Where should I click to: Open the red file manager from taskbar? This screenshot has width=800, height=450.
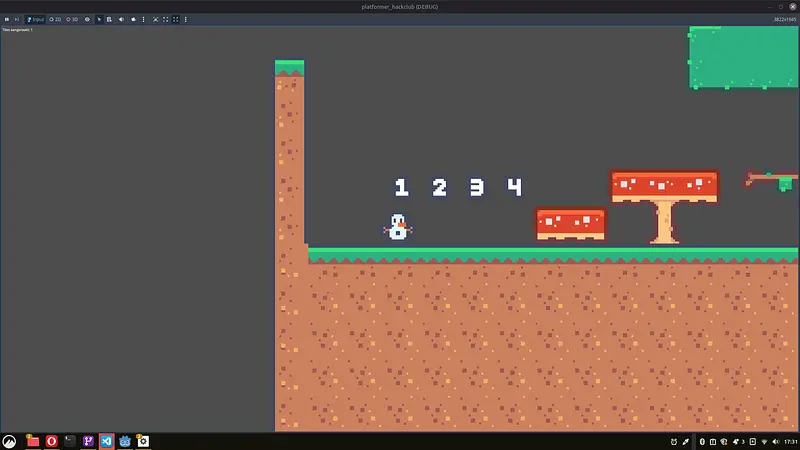click(x=32, y=441)
